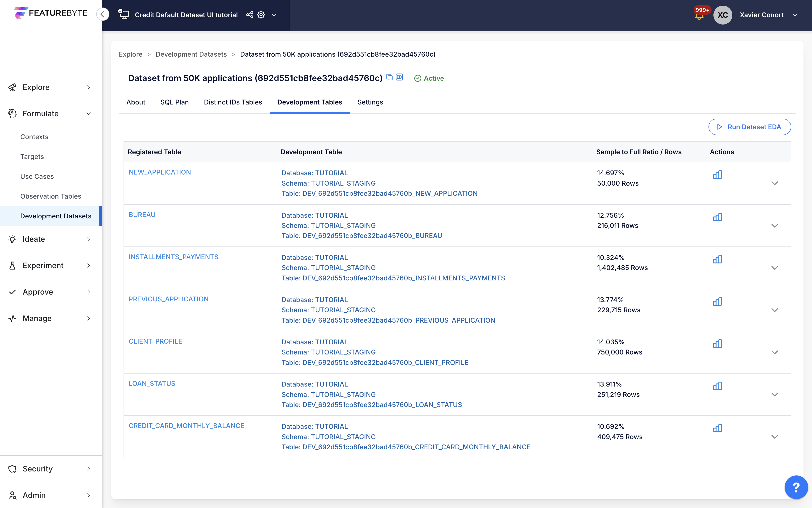Open catalog dropdown arrow in header
The height and width of the screenshot is (508, 812).
tap(274, 15)
